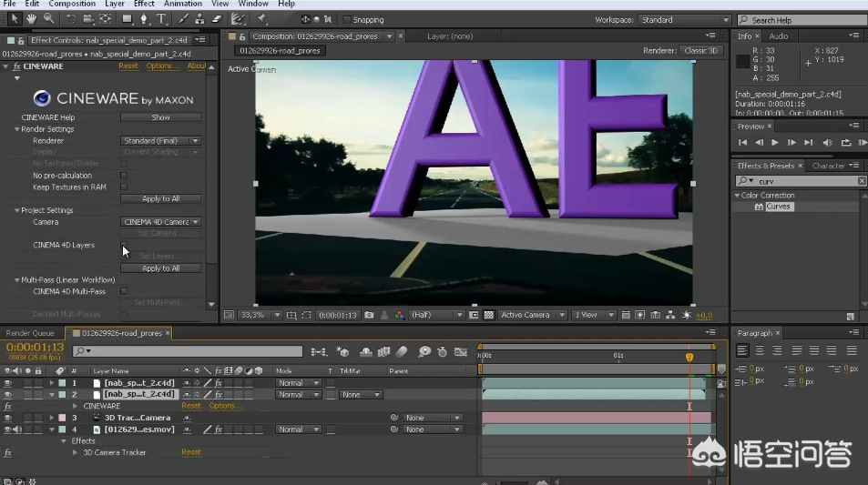Viewport: 868px width, 485px height.
Task: Select the Rotation tool
Action: [x=71, y=19]
